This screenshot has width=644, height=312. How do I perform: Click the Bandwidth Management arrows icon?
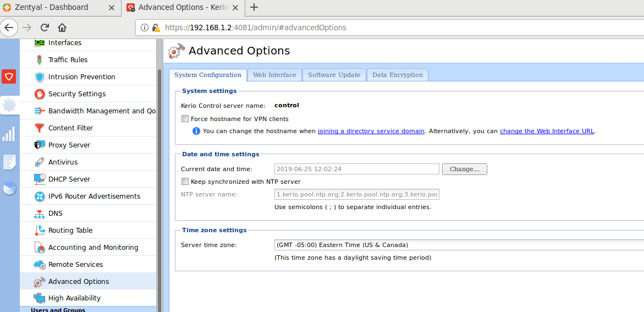[x=40, y=111]
